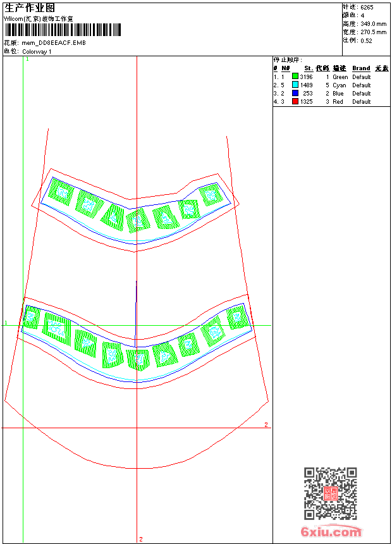Screen dimensions: 392x544
Task: Select stitch count 3196 in Green row
Action: pyautogui.click(x=306, y=77)
